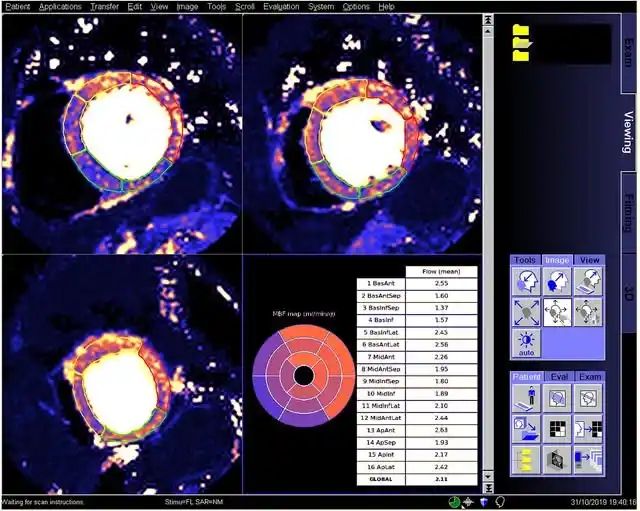Select the Patient subtask tab
The image size is (640, 511).
pos(526,376)
